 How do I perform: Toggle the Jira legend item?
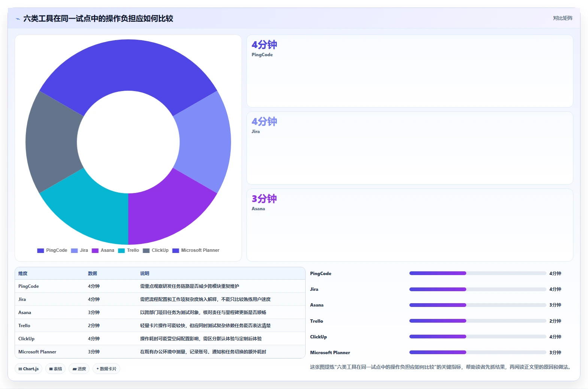click(x=79, y=250)
